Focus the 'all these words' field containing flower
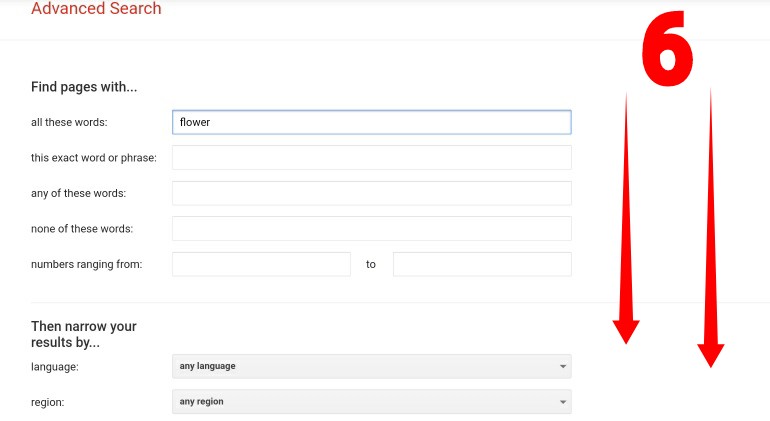Image resolution: width=770 pixels, height=421 pixels. 372,122
